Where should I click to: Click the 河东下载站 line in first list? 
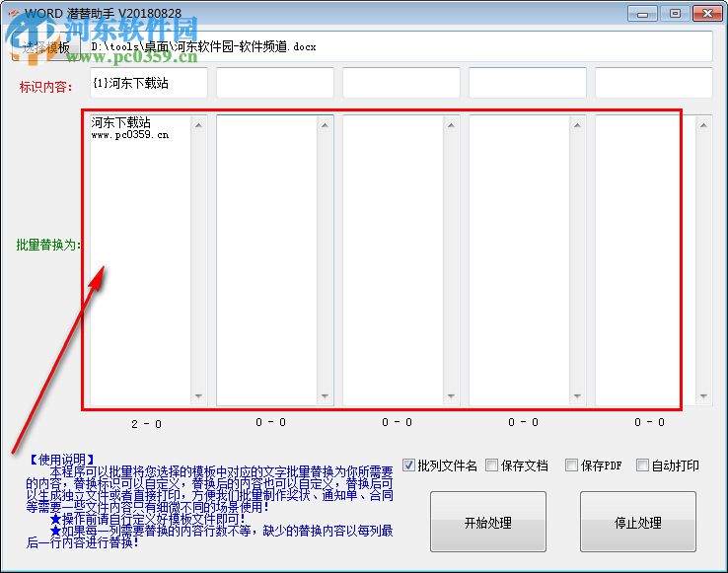coord(120,122)
